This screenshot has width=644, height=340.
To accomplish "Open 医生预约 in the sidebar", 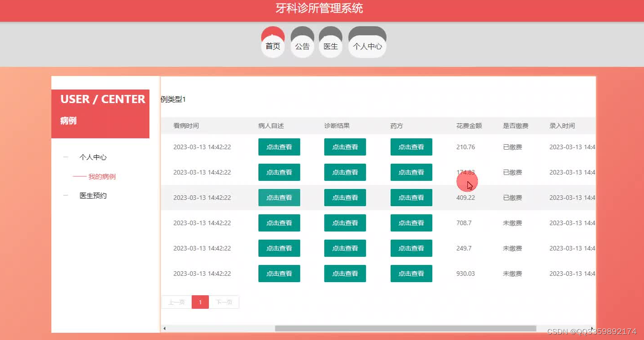I will point(93,196).
